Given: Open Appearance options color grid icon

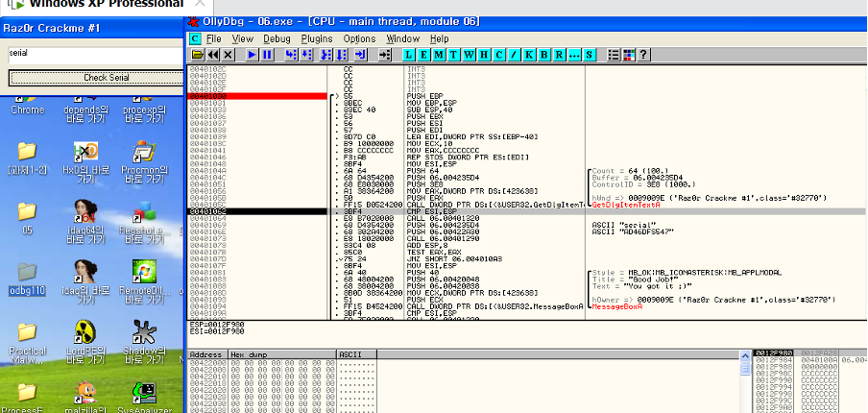Looking at the screenshot, I should (628, 55).
